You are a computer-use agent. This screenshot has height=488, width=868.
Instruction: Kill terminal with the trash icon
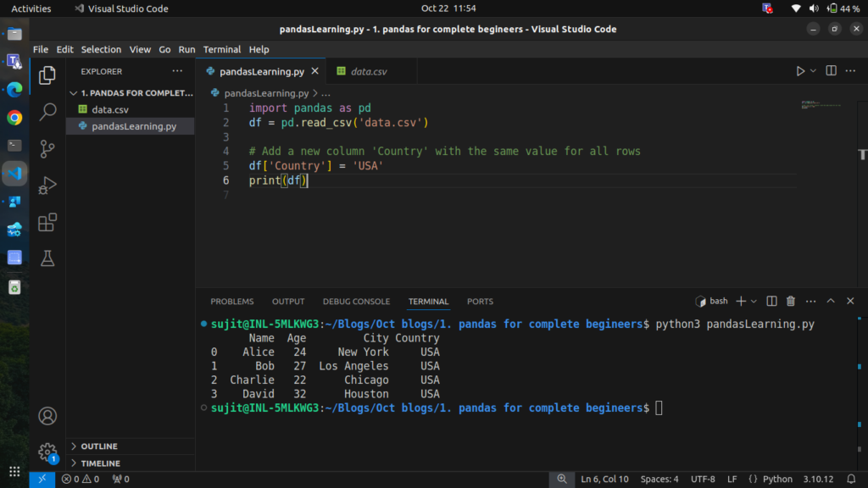790,301
